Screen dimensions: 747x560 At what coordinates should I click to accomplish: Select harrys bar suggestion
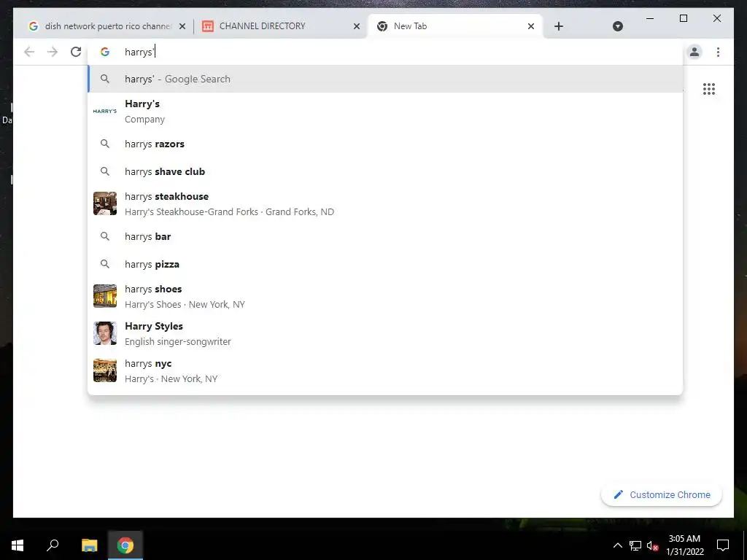point(385,237)
